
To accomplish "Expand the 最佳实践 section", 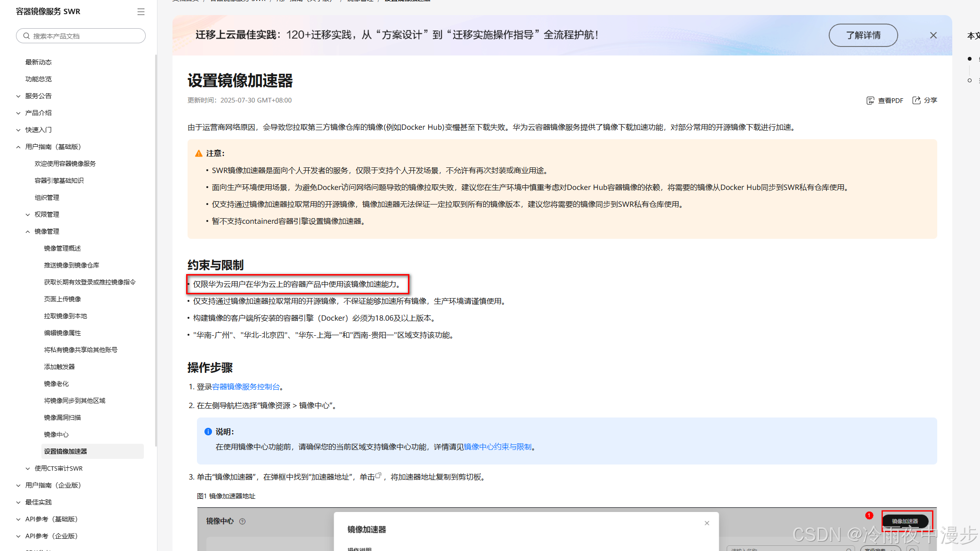I will (x=18, y=502).
